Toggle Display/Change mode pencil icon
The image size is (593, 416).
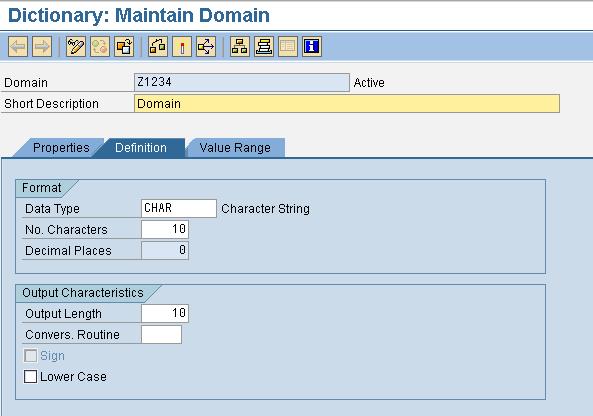click(x=76, y=47)
